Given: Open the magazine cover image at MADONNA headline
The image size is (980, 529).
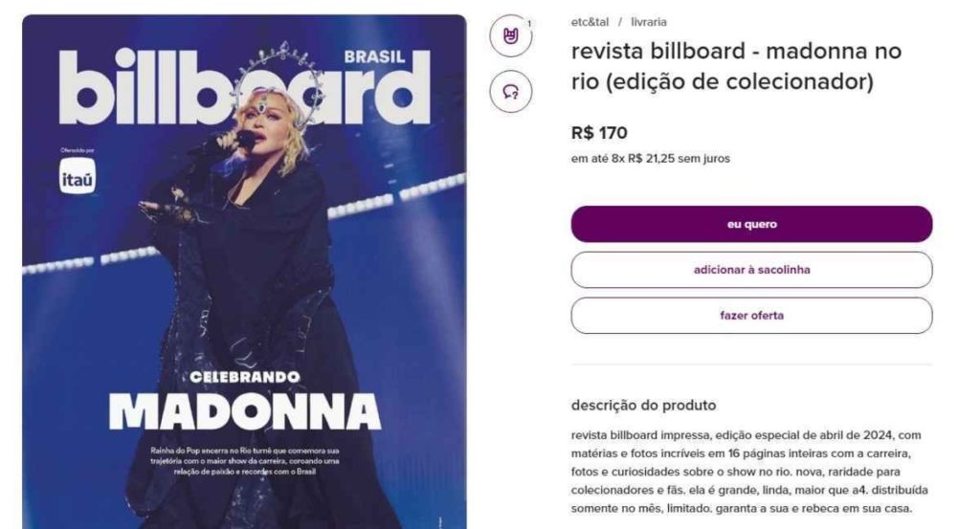Looking at the screenshot, I should tap(244, 411).
